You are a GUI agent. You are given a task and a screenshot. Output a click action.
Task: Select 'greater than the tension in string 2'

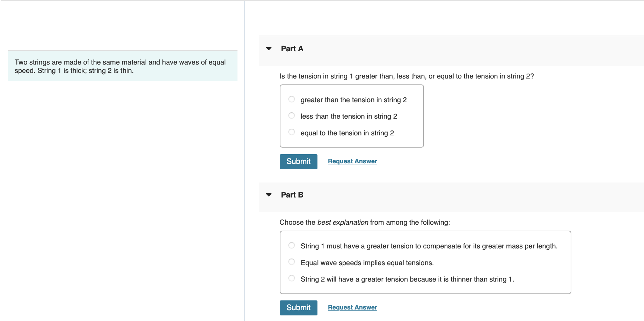click(292, 99)
